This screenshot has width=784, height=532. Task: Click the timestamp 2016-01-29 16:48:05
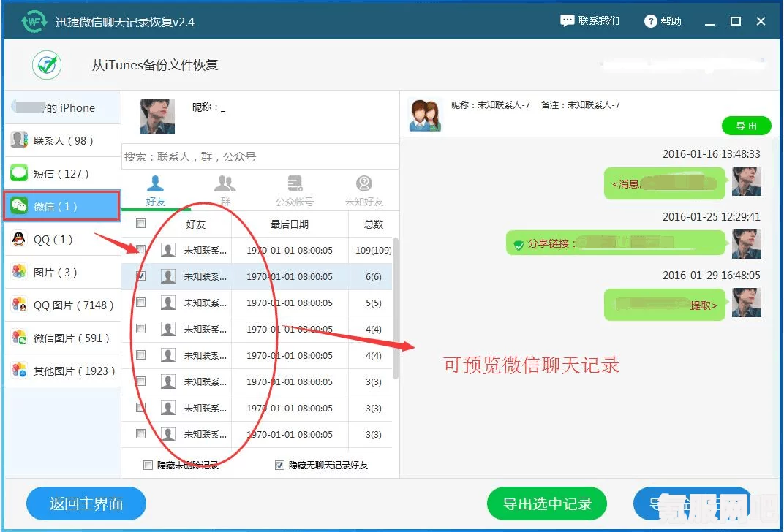tap(711, 275)
